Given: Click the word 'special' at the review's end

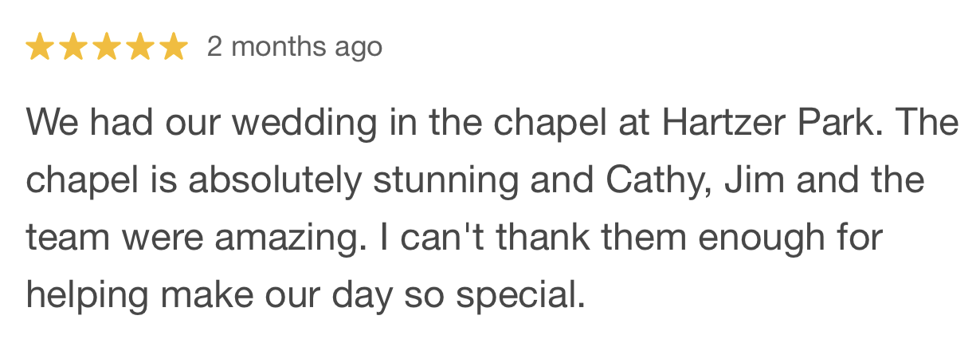Looking at the screenshot, I should tap(520, 295).
